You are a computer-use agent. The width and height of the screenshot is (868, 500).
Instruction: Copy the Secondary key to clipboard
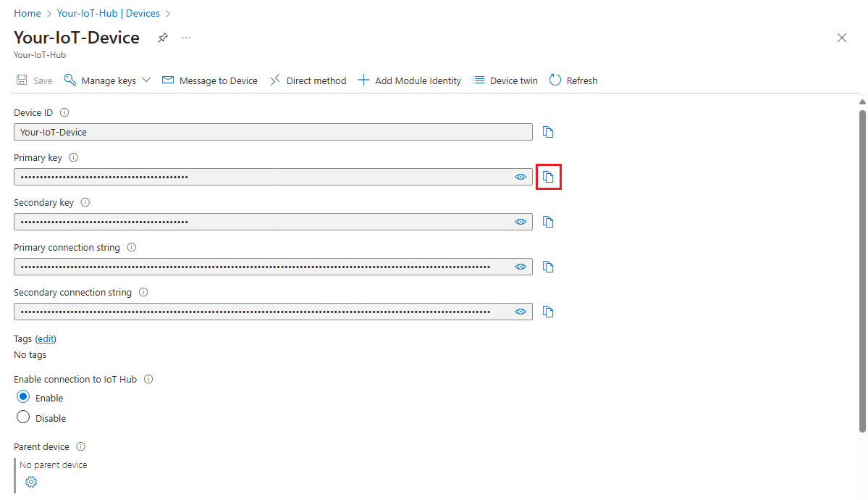click(x=548, y=221)
